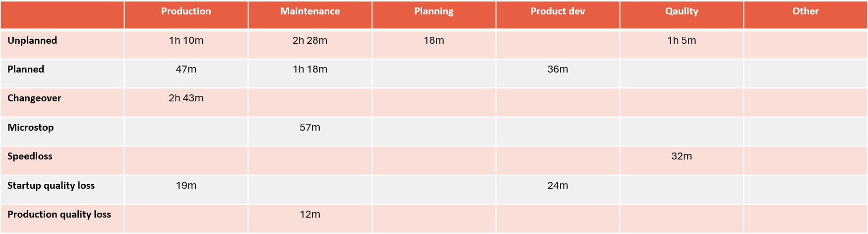Click the Maintenance column header
The height and width of the screenshot is (234, 868).
click(310, 11)
